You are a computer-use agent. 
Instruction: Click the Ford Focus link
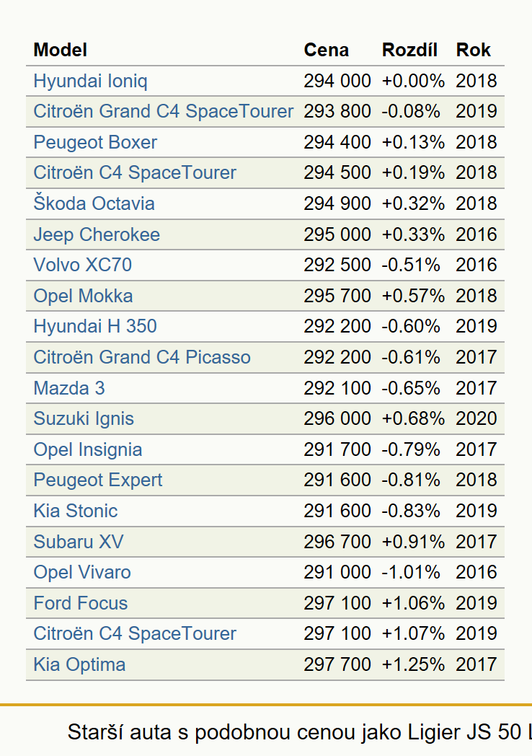point(81,603)
